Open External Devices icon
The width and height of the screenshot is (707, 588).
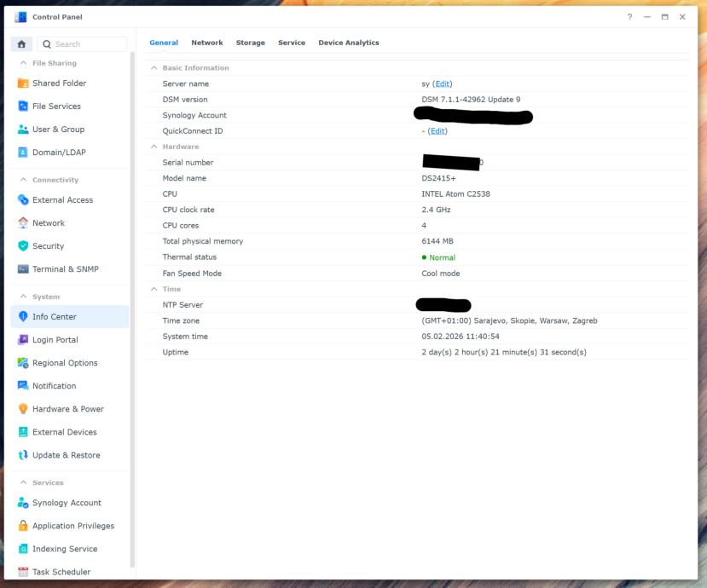[23, 432]
